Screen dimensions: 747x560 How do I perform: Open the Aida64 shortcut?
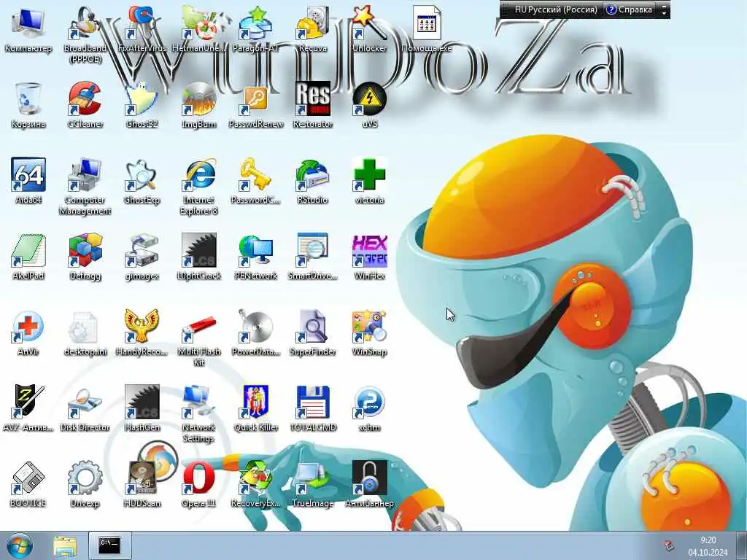pyautogui.click(x=28, y=181)
